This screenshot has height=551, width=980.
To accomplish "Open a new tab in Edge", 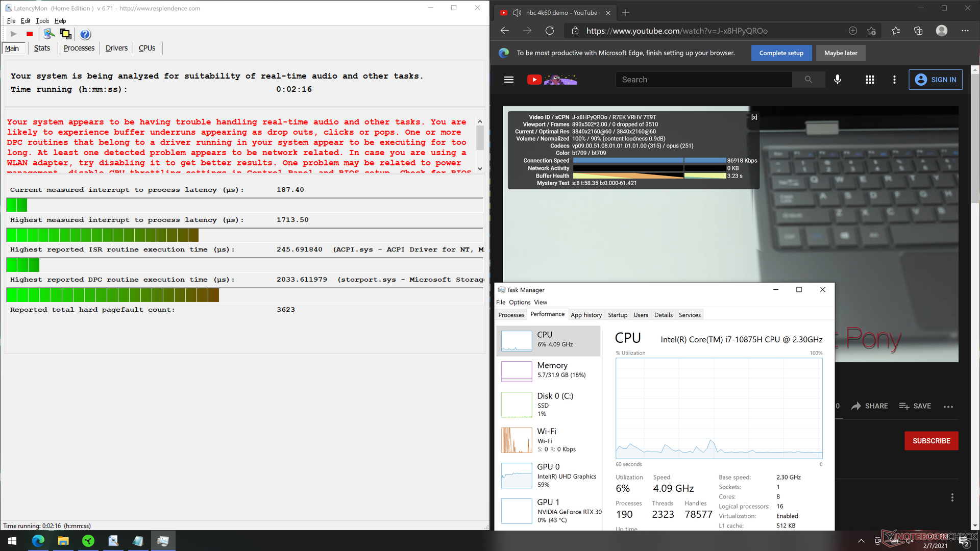I will [626, 13].
